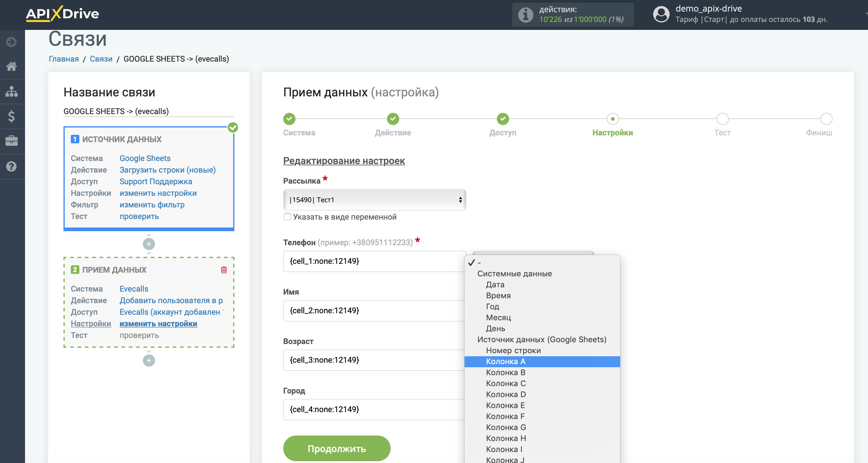Choose Колонка I in the dropdown

point(542,449)
